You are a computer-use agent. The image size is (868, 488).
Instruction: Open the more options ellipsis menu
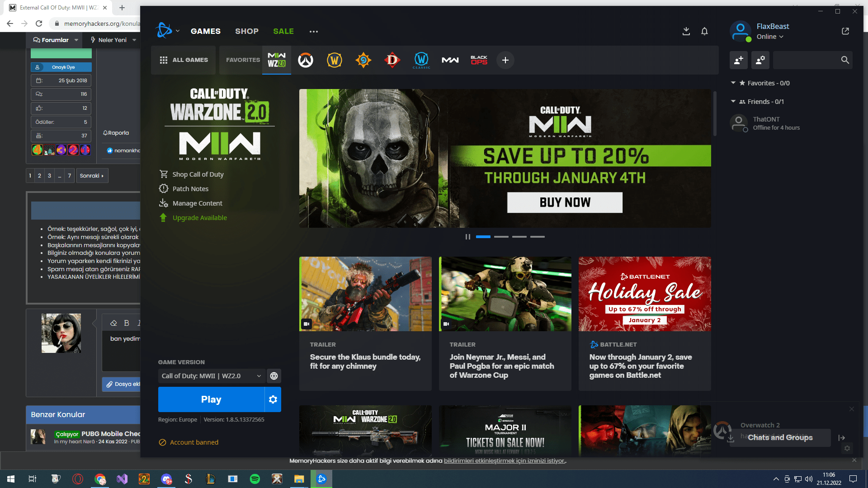(x=314, y=32)
